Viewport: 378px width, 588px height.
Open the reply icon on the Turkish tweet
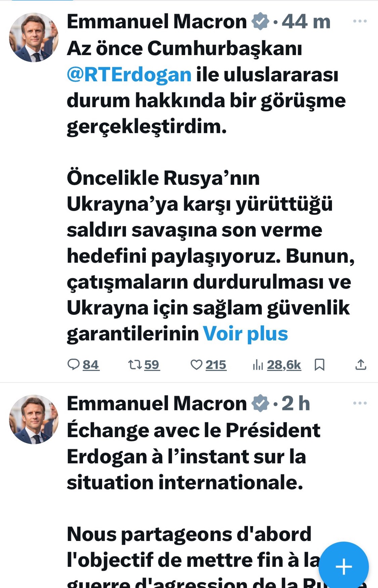73,365
